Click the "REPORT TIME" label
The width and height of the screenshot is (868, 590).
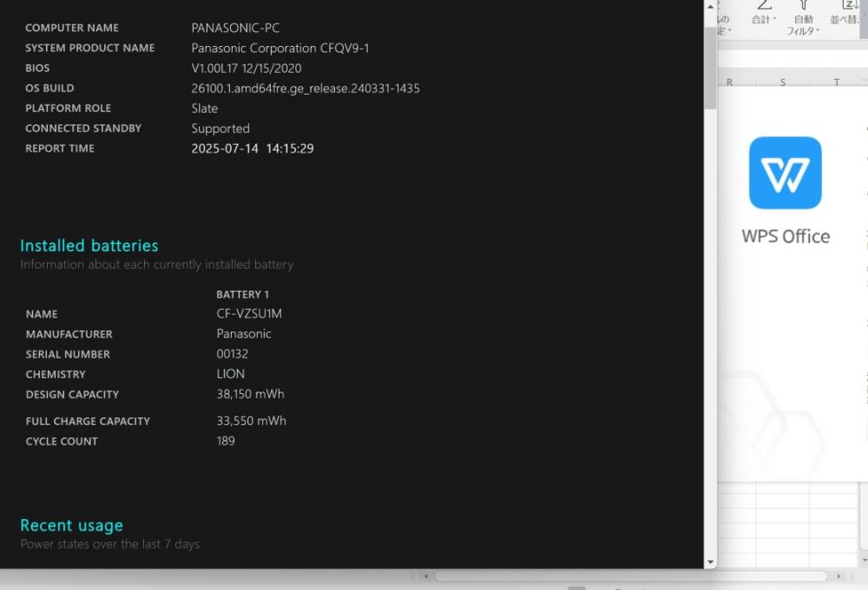[x=60, y=148]
